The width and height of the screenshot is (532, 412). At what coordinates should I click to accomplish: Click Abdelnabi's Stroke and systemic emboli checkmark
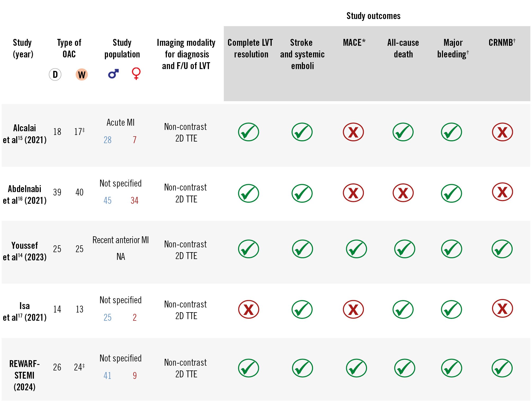click(x=302, y=193)
